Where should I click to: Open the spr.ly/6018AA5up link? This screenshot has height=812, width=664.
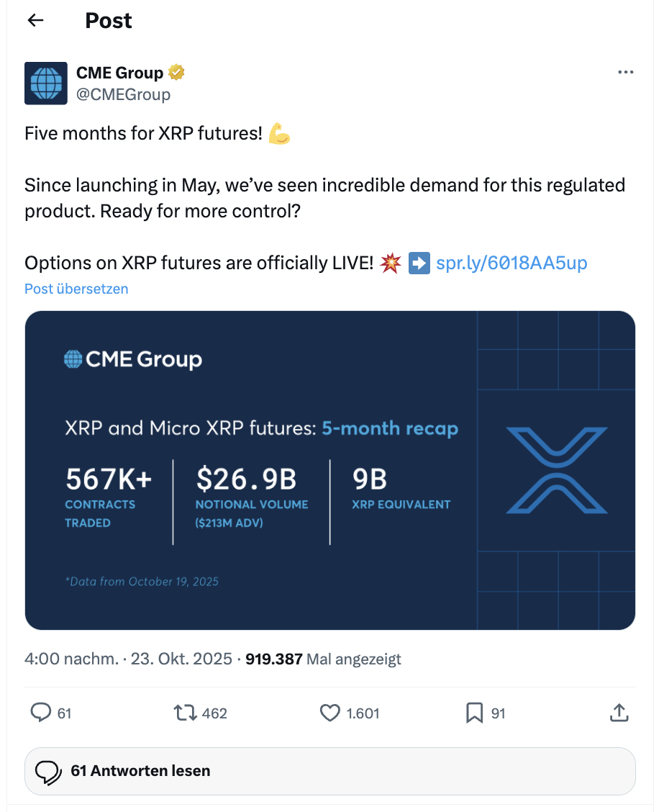pyautogui.click(x=511, y=263)
